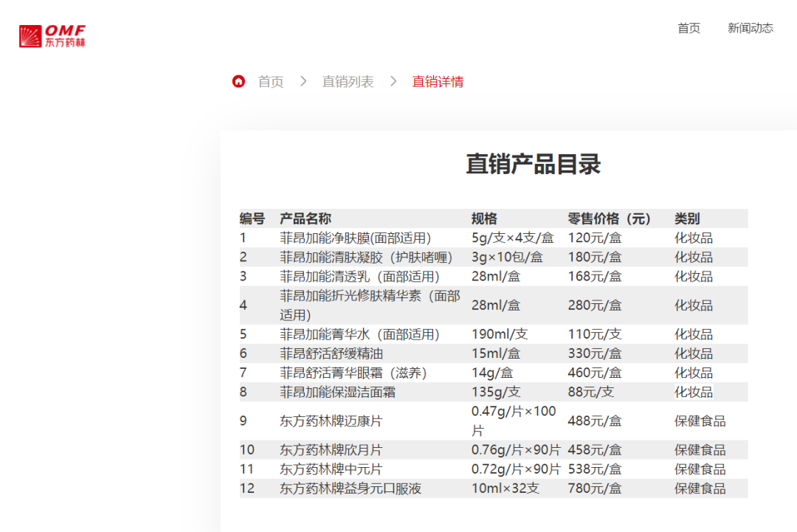The height and width of the screenshot is (532, 797).
Task: Click the 规格 column header
Action: pos(484,218)
